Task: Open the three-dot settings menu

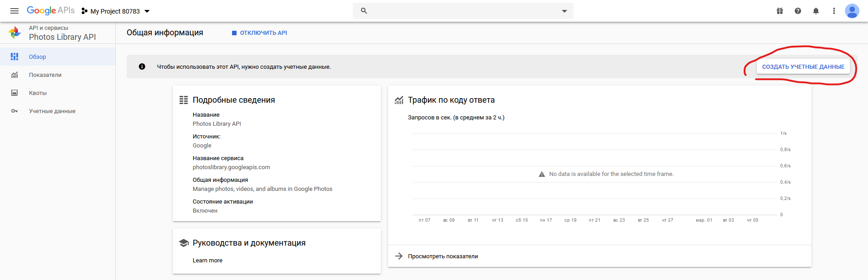Action: click(834, 11)
